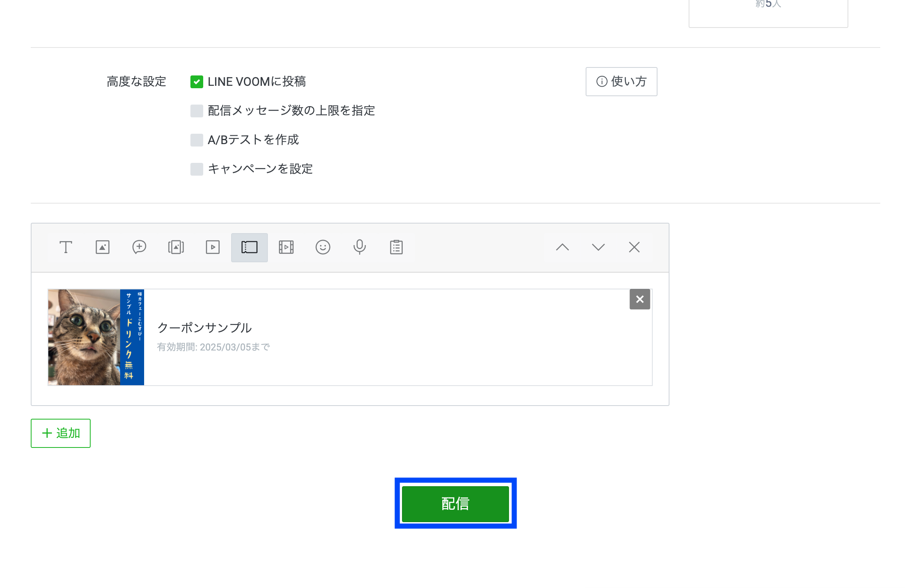Open the sticker smiley icon

point(323,247)
